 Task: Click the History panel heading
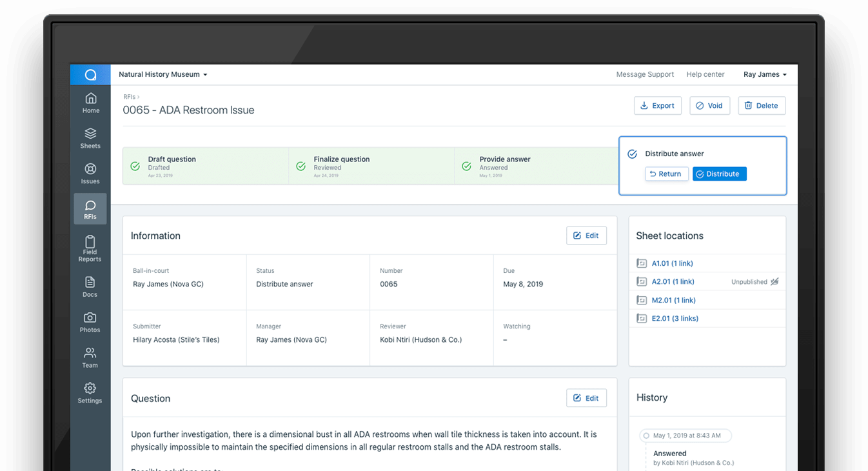(x=651, y=398)
